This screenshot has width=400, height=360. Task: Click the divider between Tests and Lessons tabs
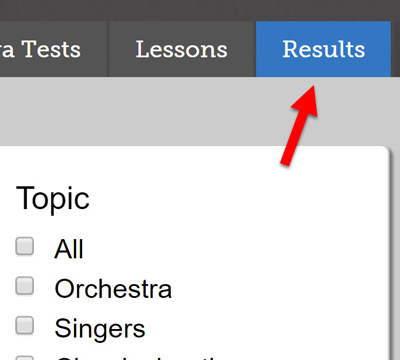point(108,49)
